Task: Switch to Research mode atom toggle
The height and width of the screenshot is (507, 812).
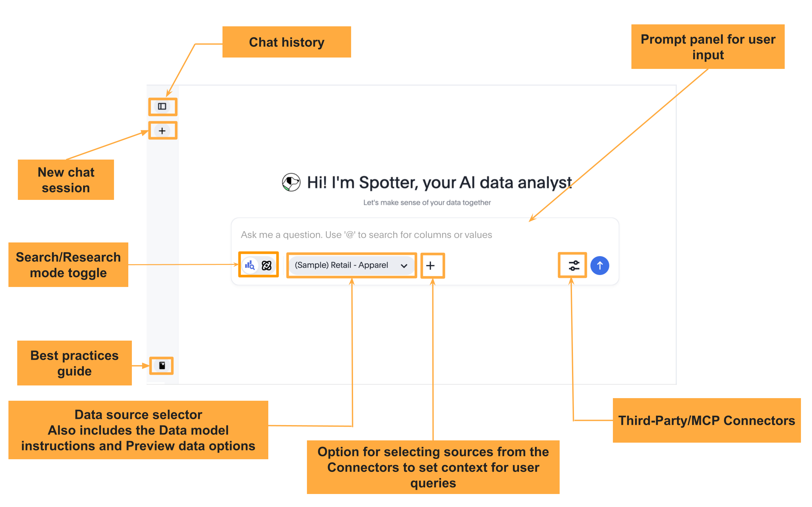Action: [267, 266]
